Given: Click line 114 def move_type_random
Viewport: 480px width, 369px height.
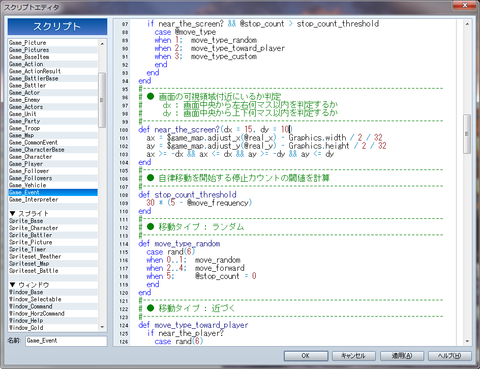Looking at the screenshot, I should coord(179,244).
